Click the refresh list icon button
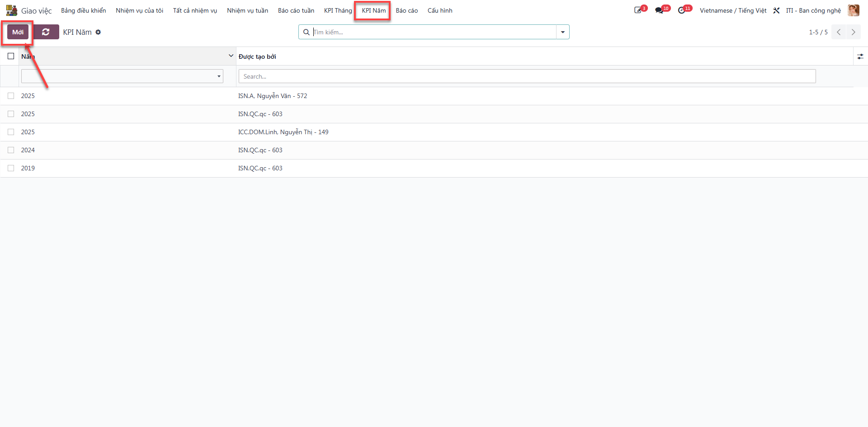Screen dimensions: 868x427 click(x=46, y=32)
